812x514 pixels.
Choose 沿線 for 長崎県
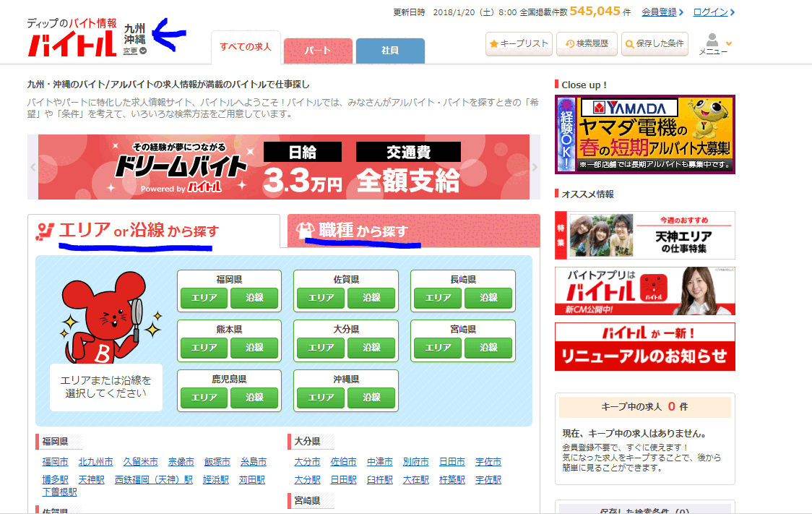pos(488,298)
